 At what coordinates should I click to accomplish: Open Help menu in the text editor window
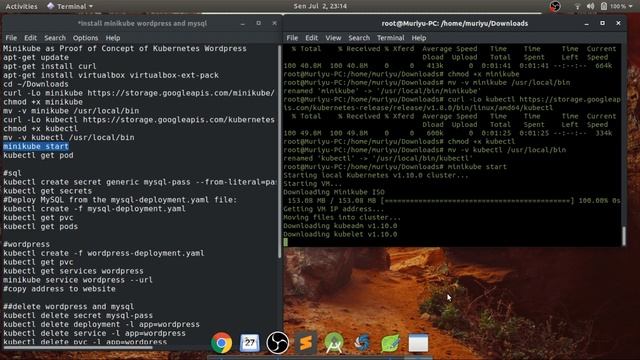click(x=113, y=38)
